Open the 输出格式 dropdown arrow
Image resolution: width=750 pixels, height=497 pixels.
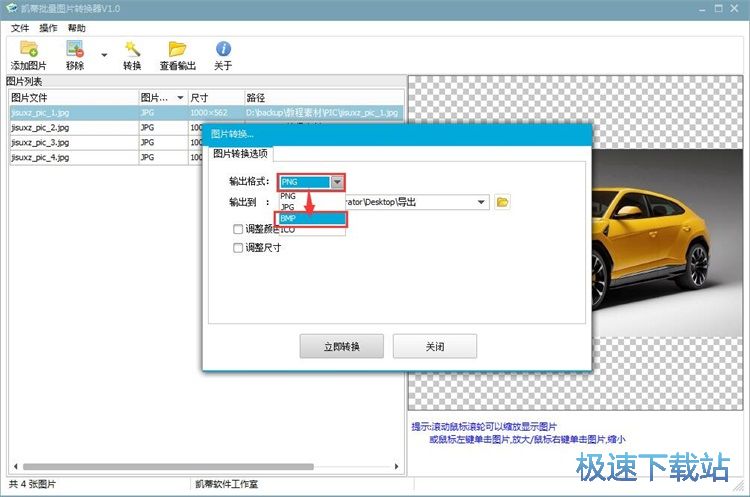[x=337, y=182]
